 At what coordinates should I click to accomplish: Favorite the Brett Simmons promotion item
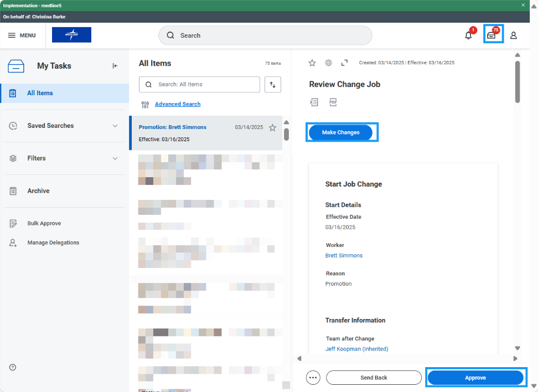(272, 127)
